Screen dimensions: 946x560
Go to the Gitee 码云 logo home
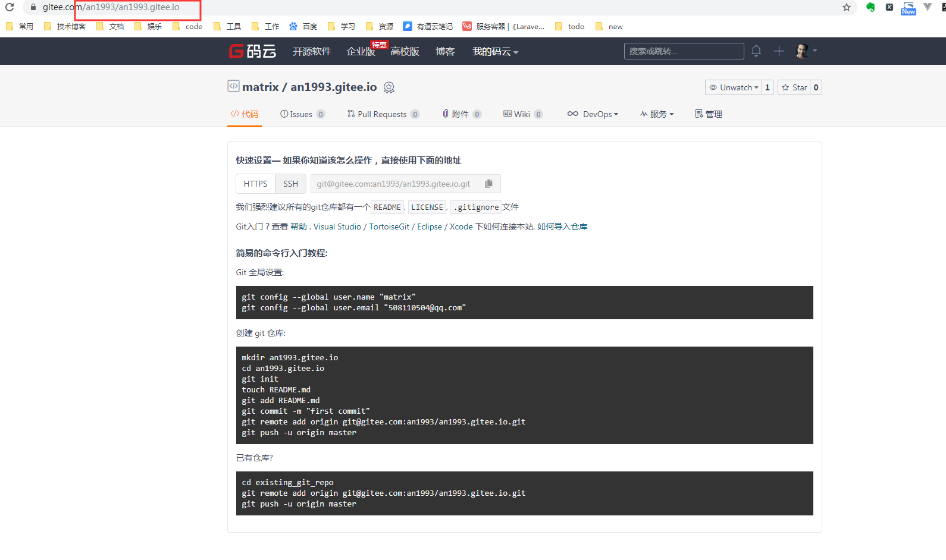253,51
